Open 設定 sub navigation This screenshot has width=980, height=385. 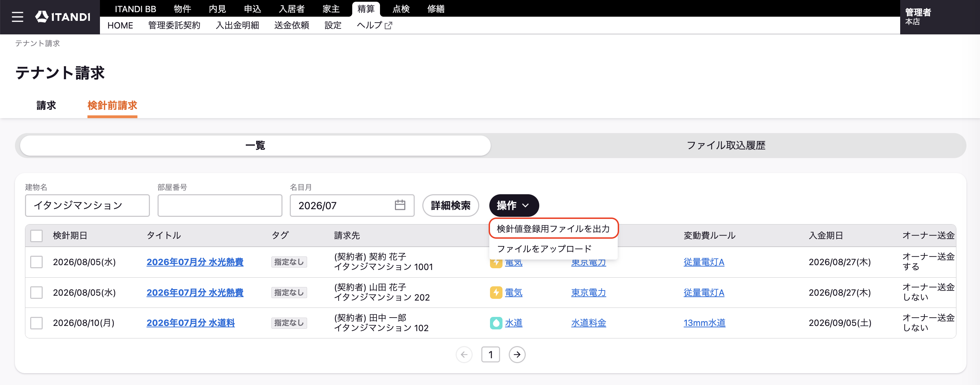(x=332, y=25)
